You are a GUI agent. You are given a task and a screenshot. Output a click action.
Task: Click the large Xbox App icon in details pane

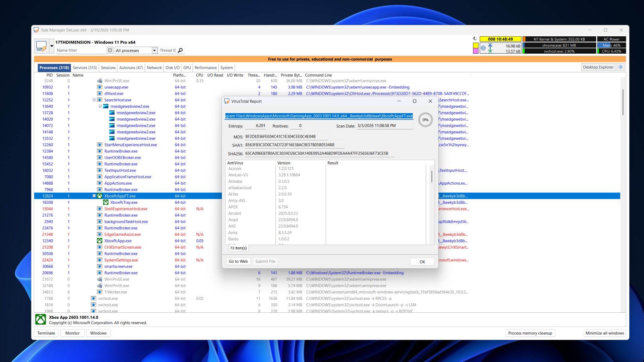click(41, 319)
